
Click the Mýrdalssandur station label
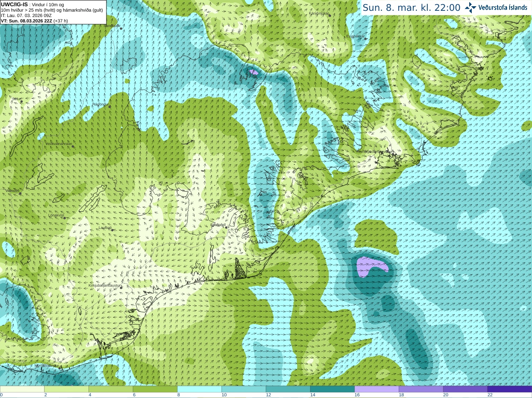[47, 366]
